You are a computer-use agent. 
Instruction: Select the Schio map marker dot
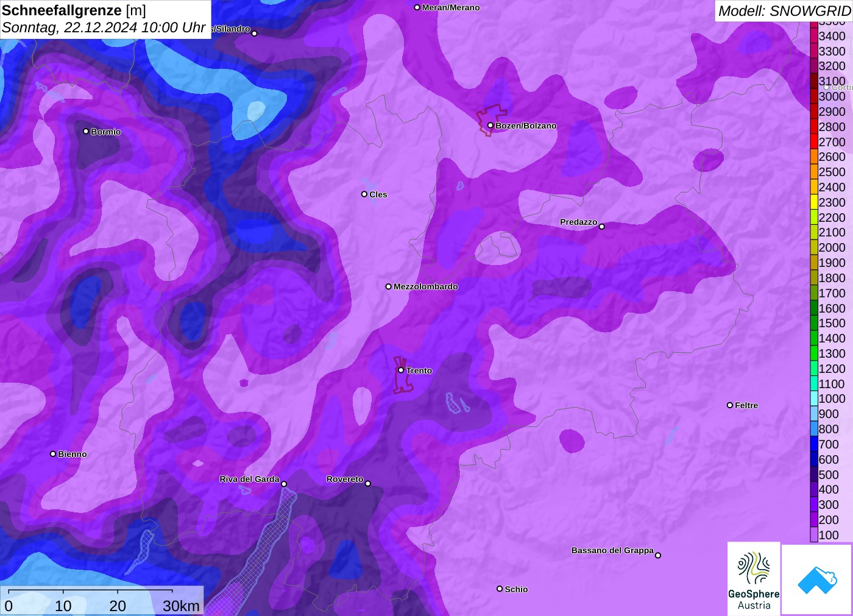500,589
